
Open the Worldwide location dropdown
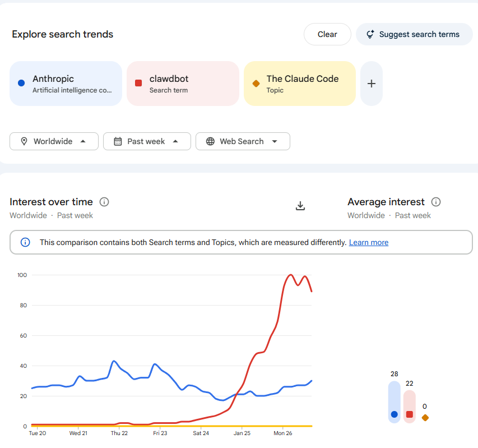pos(54,141)
